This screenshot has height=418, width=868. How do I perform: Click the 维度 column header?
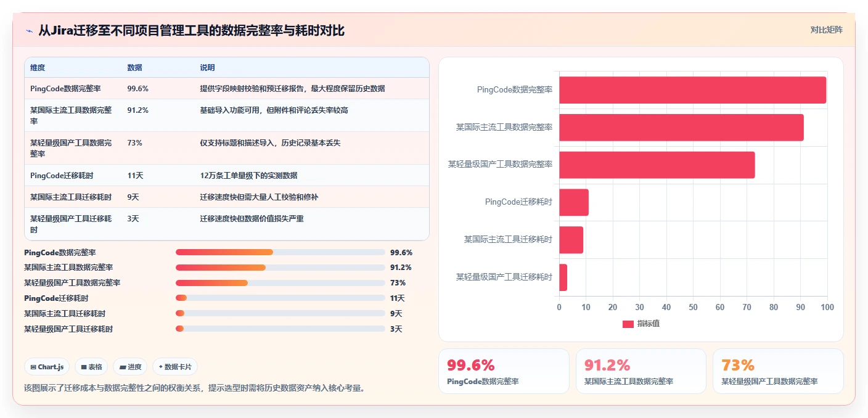[x=38, y=68]
